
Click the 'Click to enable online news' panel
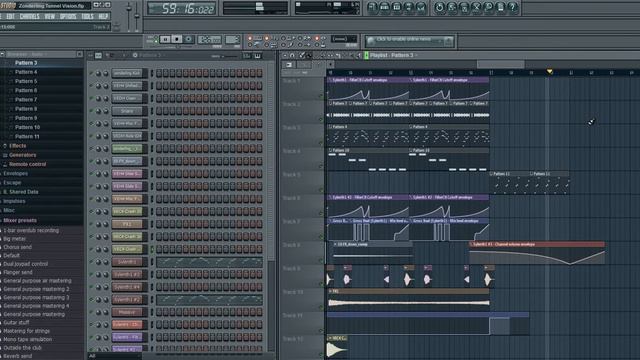[x=409, y=41]
